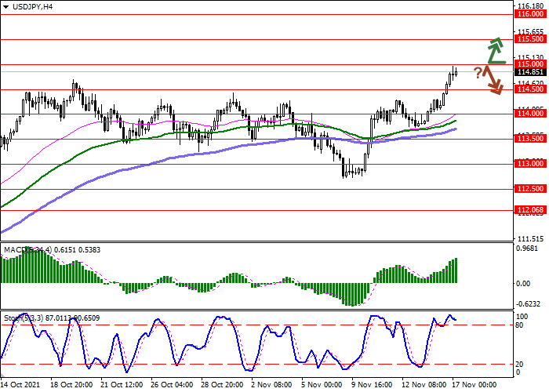Click the 113.000 red price label

[530, 164]
